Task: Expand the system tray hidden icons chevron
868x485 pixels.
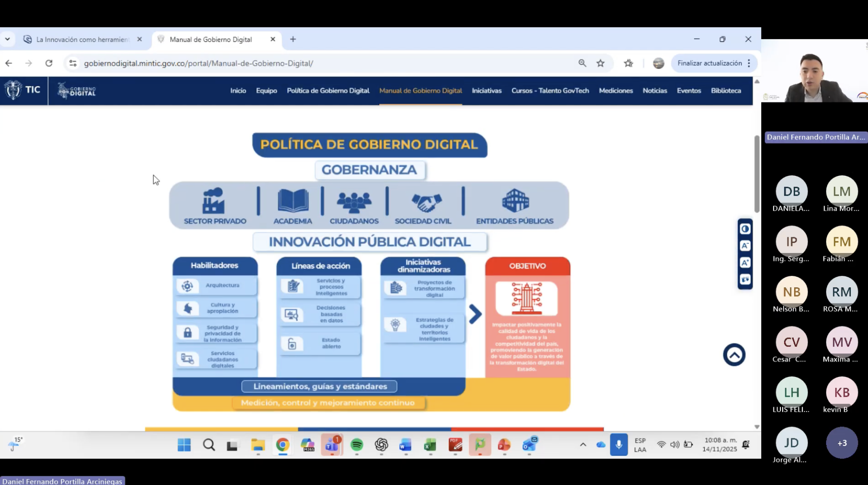Action: click(x=583, y=445)
